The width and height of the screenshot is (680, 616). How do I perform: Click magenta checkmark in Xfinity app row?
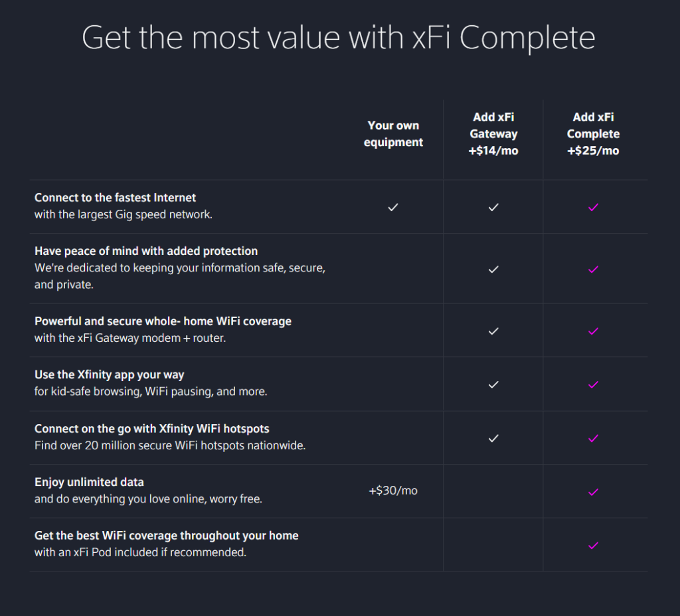click(593, 384)
